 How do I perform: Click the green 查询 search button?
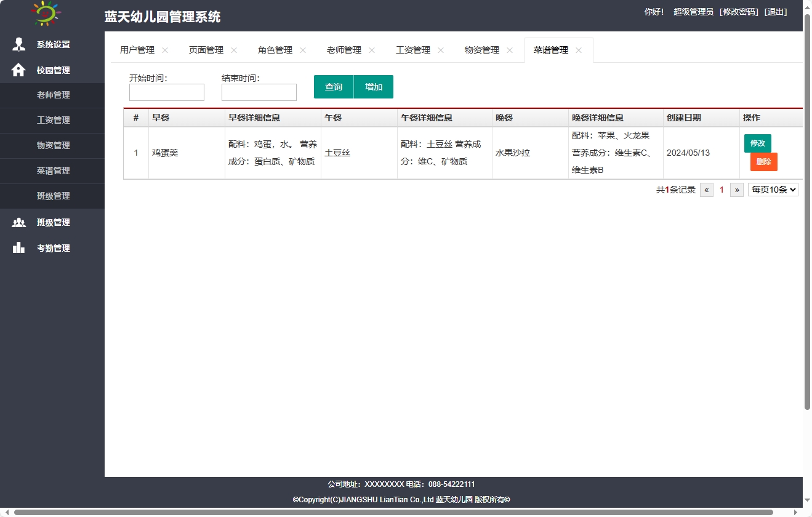click(x=333, y=87)
